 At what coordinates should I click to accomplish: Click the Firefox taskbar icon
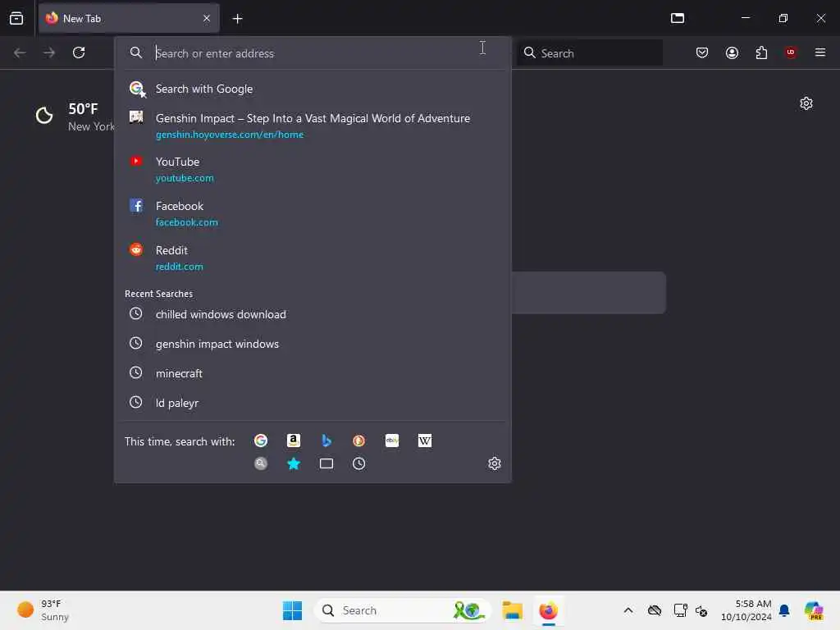(x=548, y=610)
